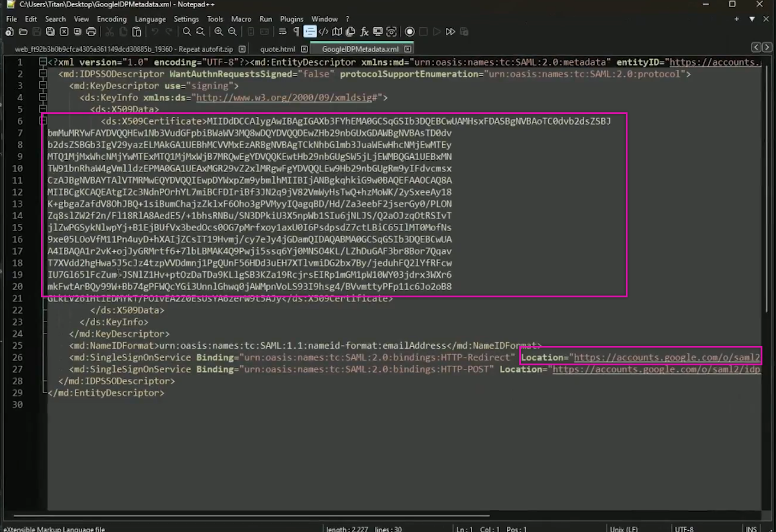Collapse the fold marker on line 1
Screen dimensions: 776x532
[43, 62]
